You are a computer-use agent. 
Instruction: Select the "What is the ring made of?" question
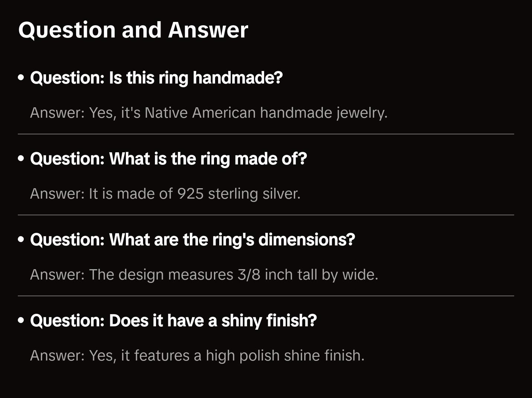pos(169,159)
